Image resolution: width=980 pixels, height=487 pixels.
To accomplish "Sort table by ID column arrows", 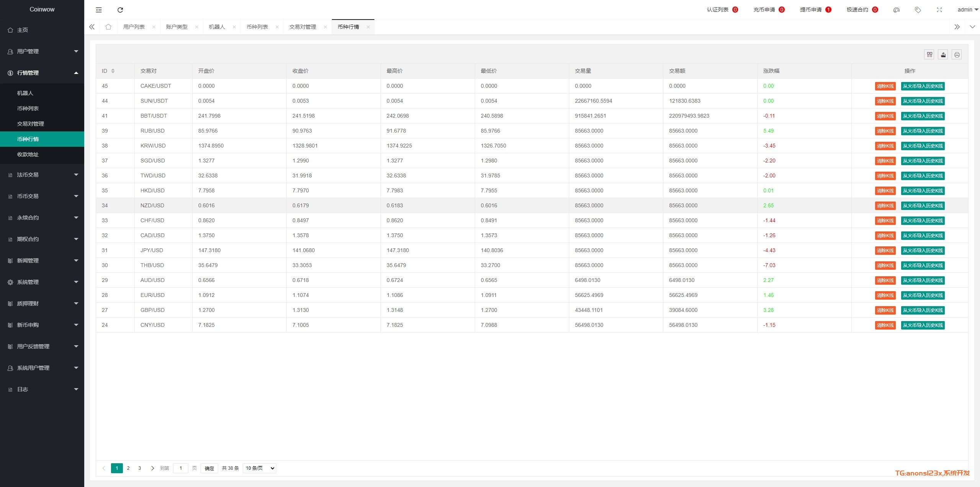I will (x=113, y=71).
